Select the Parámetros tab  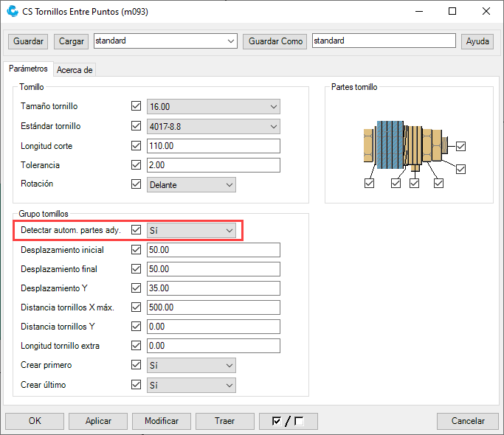[29, 69]
